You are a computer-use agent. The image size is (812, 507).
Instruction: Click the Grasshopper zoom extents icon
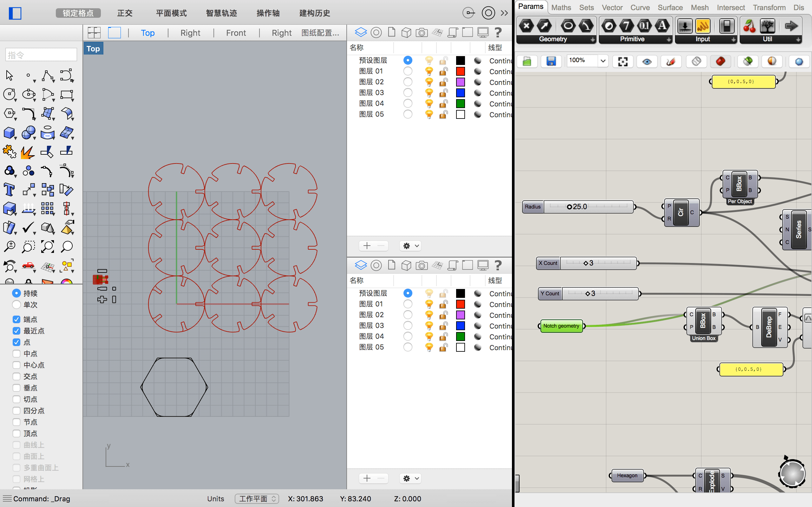coord(623,61)
